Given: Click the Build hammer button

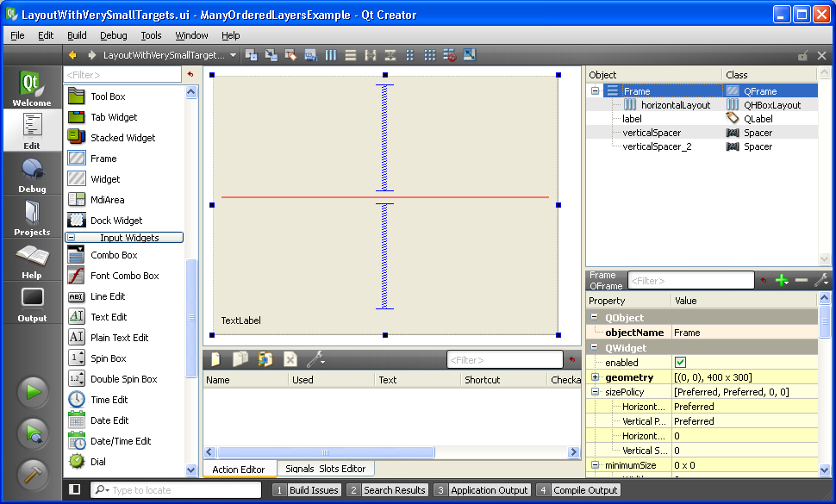Looking at the screenshot, I should [x=33, y=475].
